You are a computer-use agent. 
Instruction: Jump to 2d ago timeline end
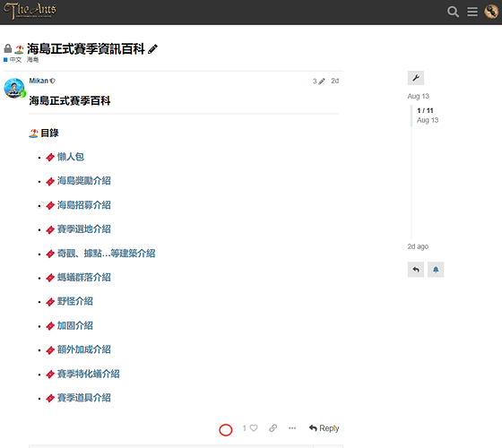pyautogui.click(x=418, y=246)
